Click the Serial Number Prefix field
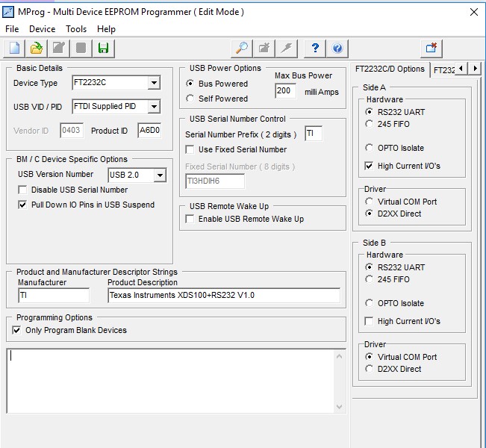This screenshot has height=448, width=486. coord(314,134)
